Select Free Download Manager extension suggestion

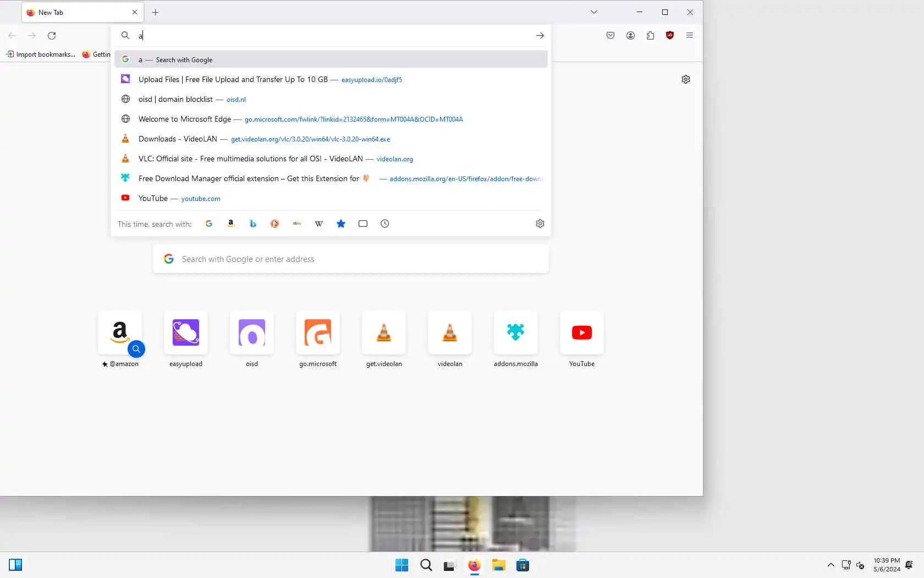331,178
